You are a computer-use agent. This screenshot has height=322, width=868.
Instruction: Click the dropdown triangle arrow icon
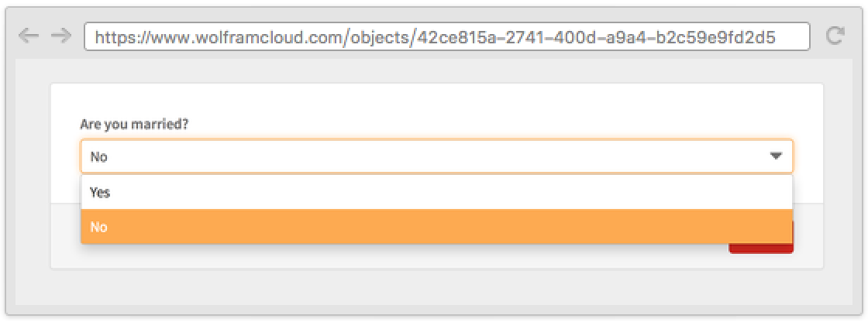776,156
